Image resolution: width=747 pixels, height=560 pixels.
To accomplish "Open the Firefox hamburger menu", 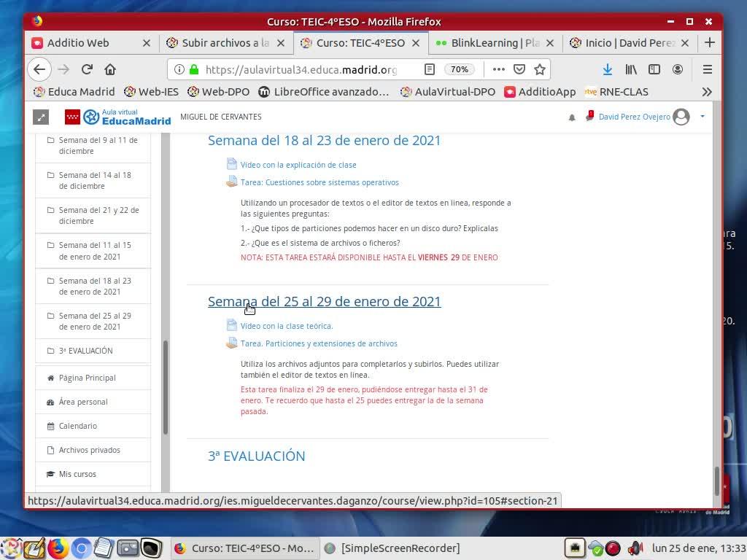I will [x=708, y=69].
